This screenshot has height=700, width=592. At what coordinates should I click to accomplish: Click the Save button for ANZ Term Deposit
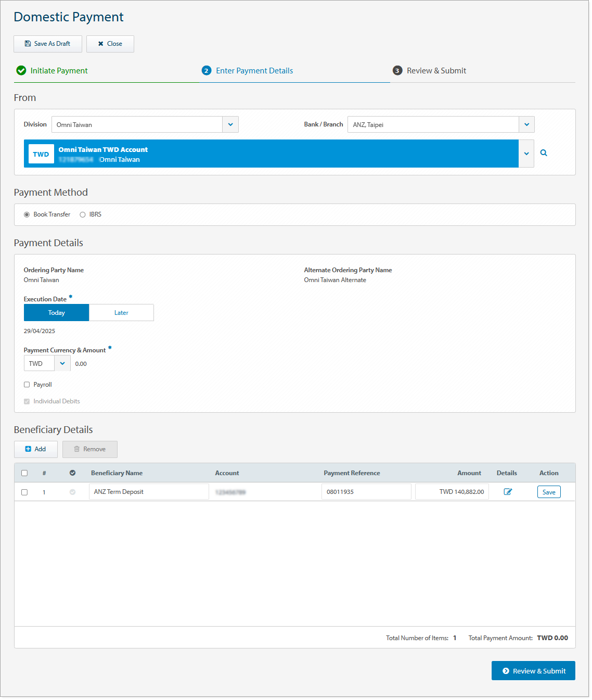tap(549, 491)
